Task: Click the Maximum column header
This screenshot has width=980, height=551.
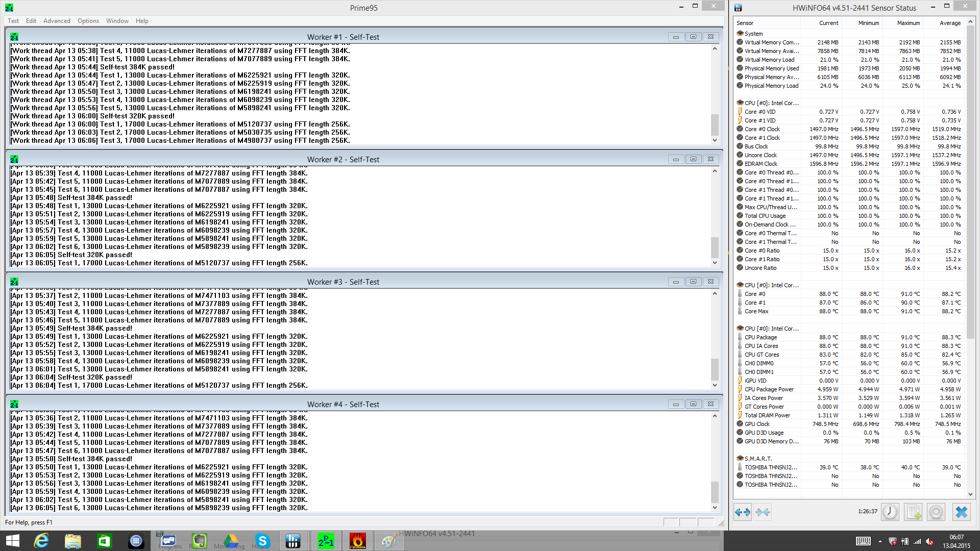Action: point(908,23)
